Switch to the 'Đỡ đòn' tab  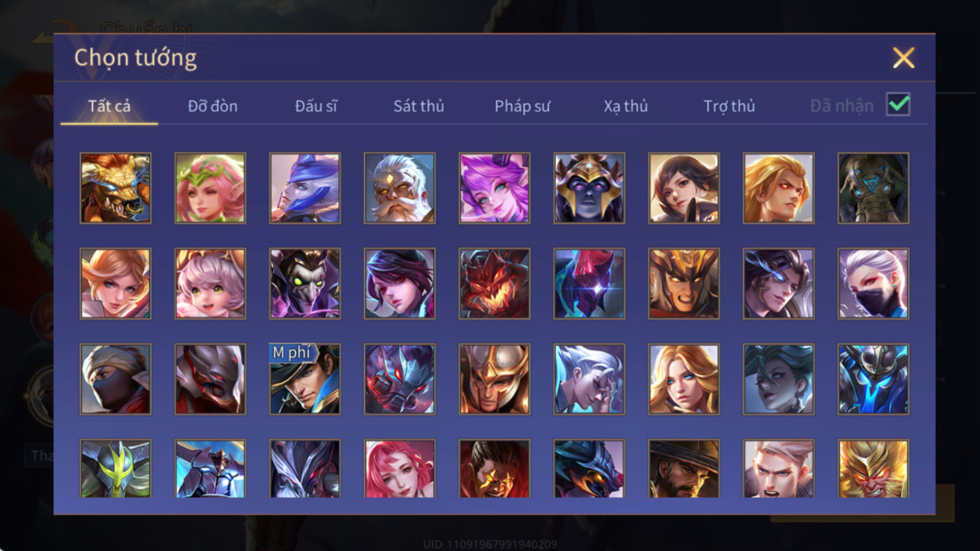click(212, 106)
